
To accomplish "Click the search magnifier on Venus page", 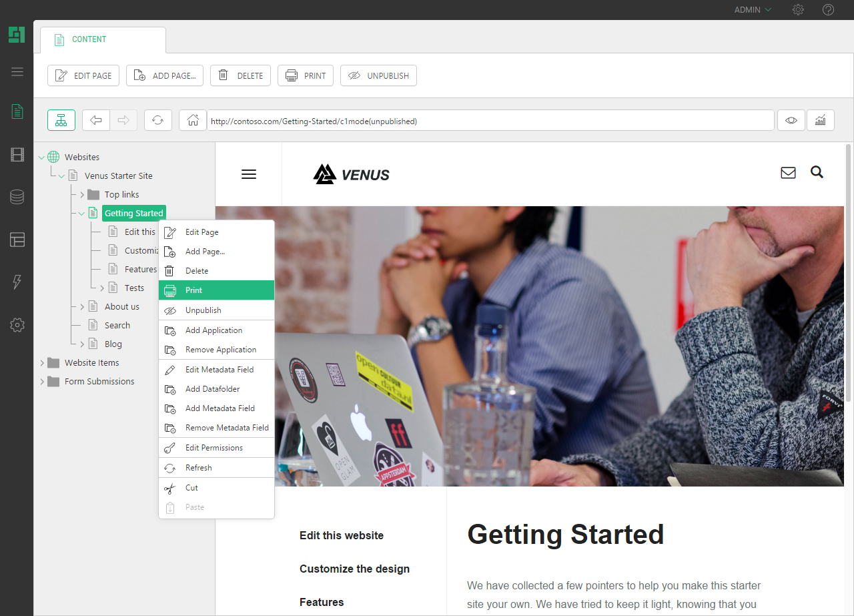I will [x=817, y=173].
